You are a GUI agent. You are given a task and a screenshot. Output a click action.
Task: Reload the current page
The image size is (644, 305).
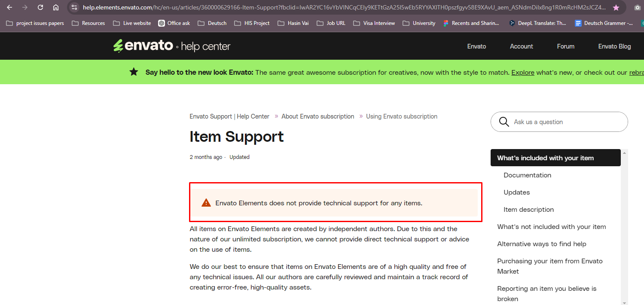[x=40, y=7]
